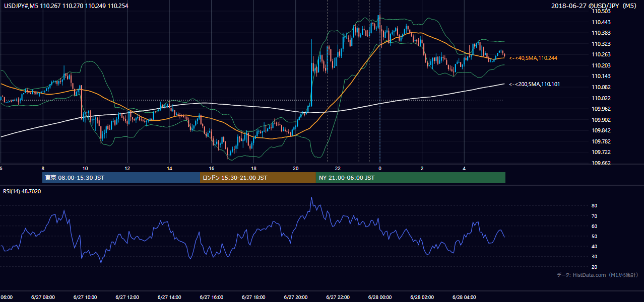Click RSI scale value 70
The image size is (644, 302).
595,216
